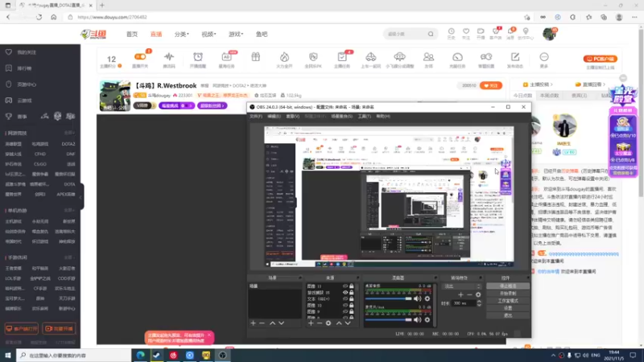Click the Studio Mode button in OBS
Image resolution: width=644 pixels, height=362 pixels.
coord(508,301)
